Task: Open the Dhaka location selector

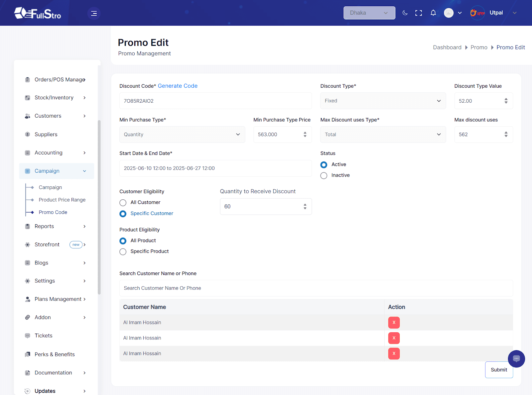Action: pos(369,13)
